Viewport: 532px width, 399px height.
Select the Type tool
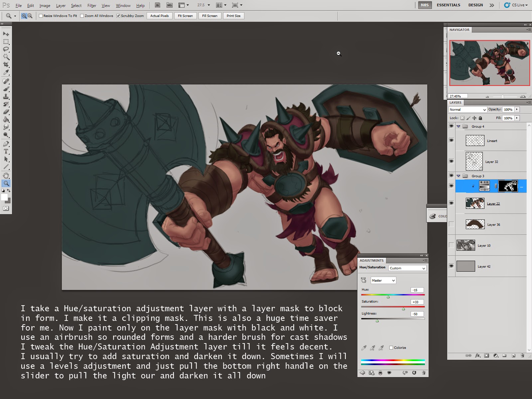pos(6,152)
